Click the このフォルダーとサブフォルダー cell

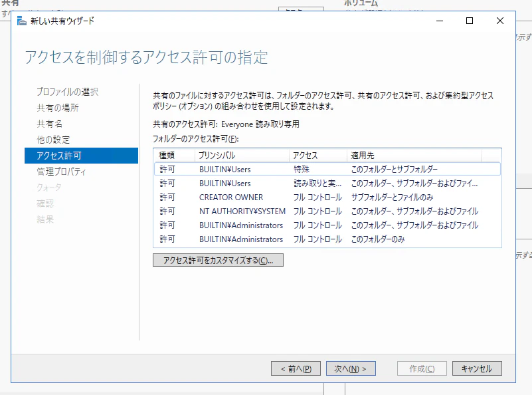tap(395, 169)
